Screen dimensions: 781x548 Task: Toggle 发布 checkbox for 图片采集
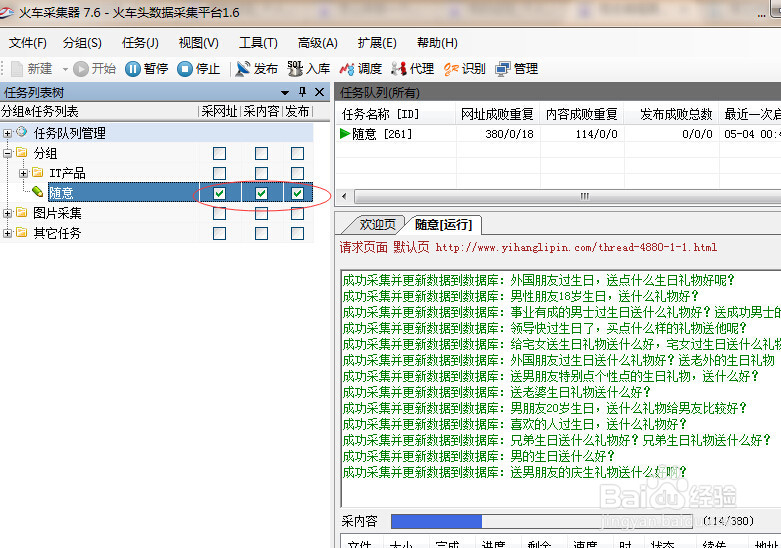coord(297,213)
